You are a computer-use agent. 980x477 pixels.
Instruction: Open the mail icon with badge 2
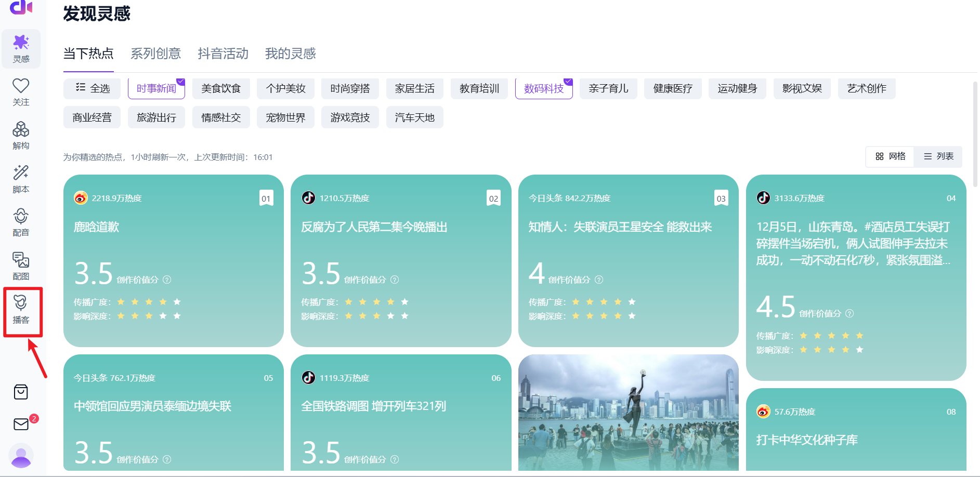(x=21, y=424)
